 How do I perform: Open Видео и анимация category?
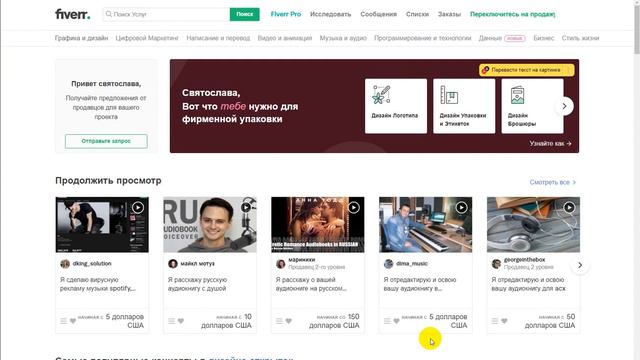click(285, 38)
